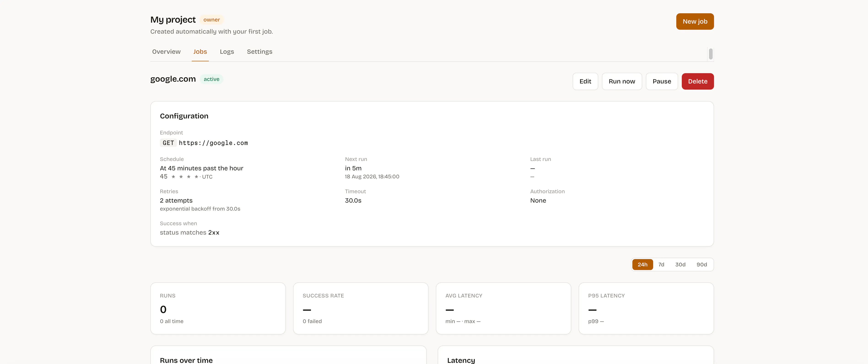Click the google.com job heading
Screen dimensions: 868x364
coord(173,79)
